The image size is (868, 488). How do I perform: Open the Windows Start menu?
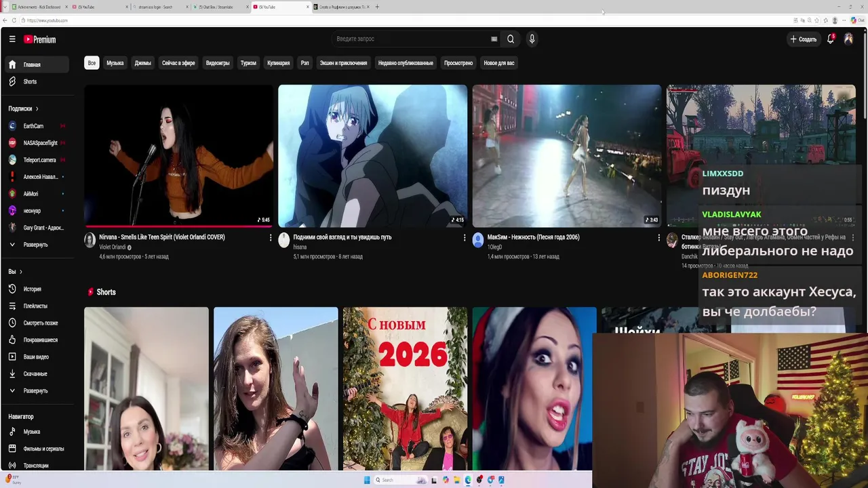click(367, 480)
